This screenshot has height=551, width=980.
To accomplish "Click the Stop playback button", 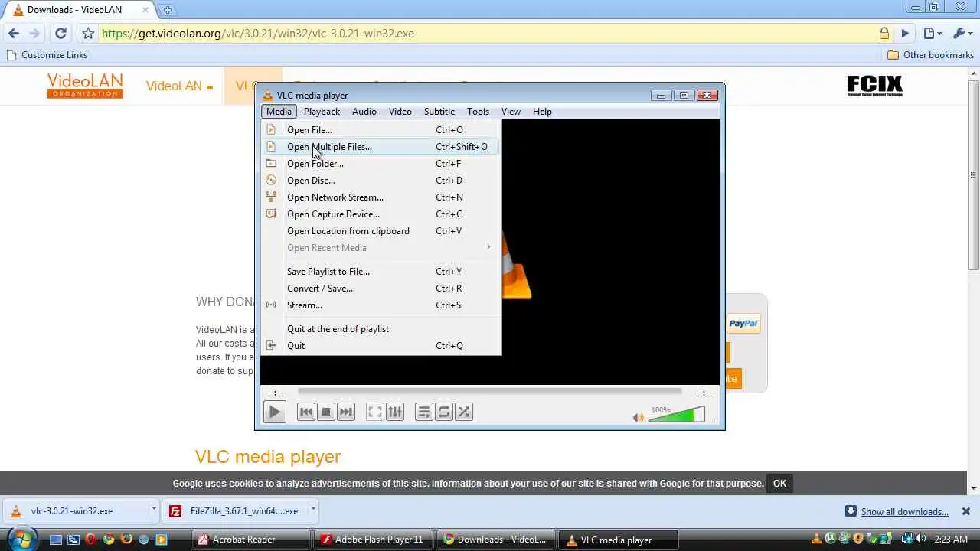I will coord(326,412).
